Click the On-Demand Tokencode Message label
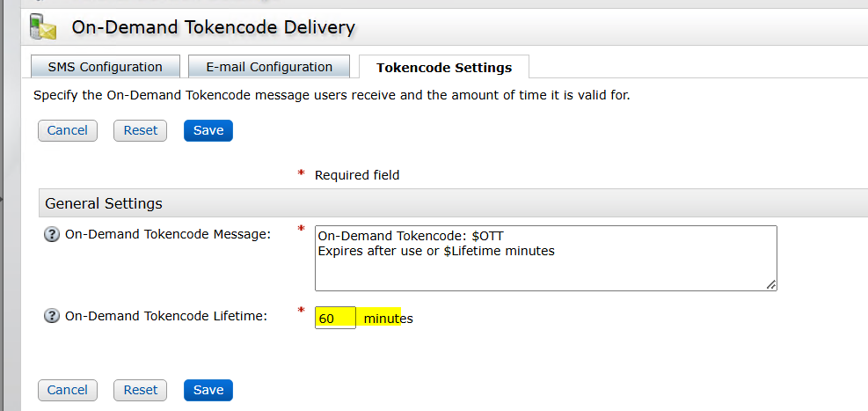 tap(168, 234)
